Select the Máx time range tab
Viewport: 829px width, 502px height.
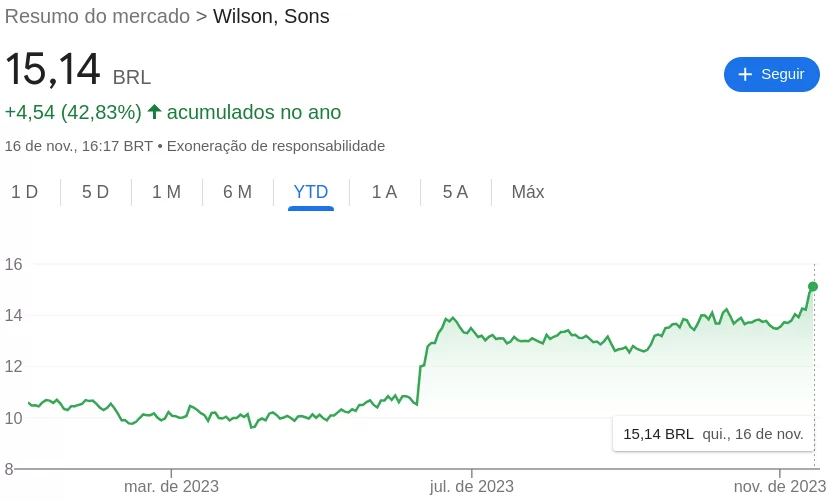pyautogui.click(x=528, y=192)
